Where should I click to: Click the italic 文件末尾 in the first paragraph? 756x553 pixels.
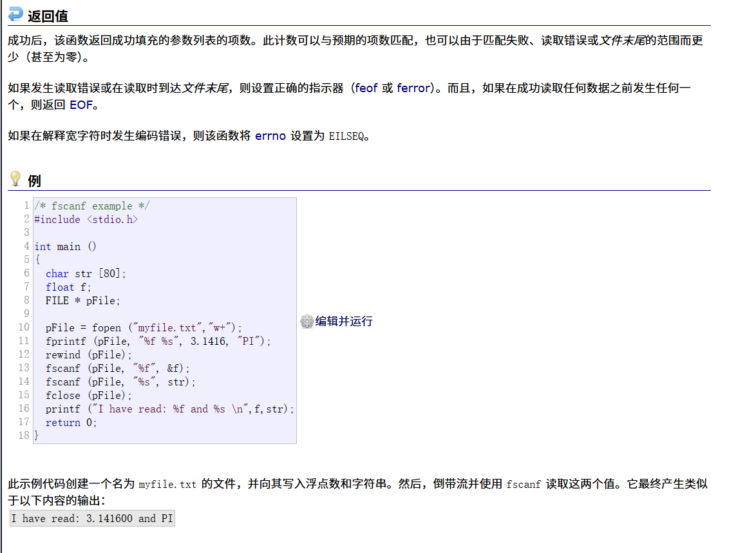point(622,41)
